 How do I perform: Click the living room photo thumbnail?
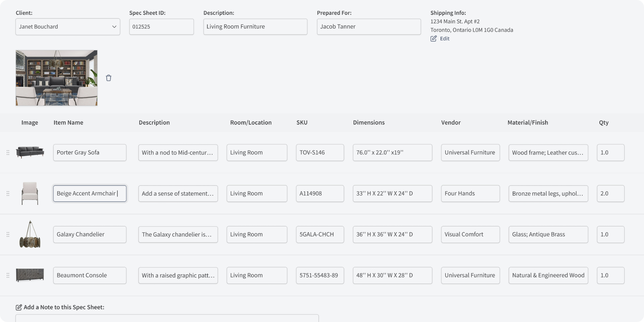tap(56, 78)
